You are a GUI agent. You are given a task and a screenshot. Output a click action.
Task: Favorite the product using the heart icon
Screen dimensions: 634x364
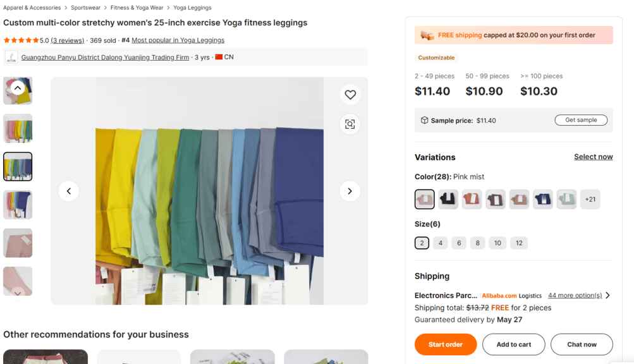[x=350, y=95]
